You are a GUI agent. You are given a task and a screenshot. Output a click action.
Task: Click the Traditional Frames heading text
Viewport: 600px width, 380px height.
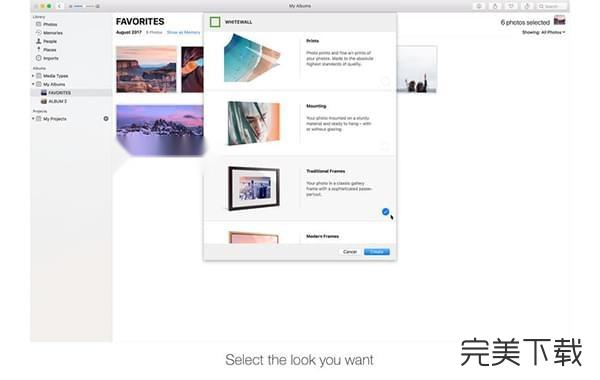tap(326, 171)
